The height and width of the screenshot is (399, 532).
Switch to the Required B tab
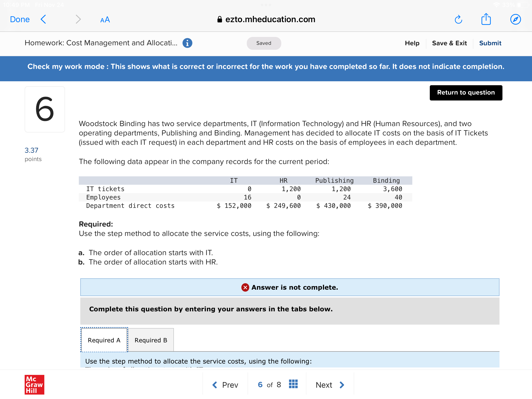point(151,340)
